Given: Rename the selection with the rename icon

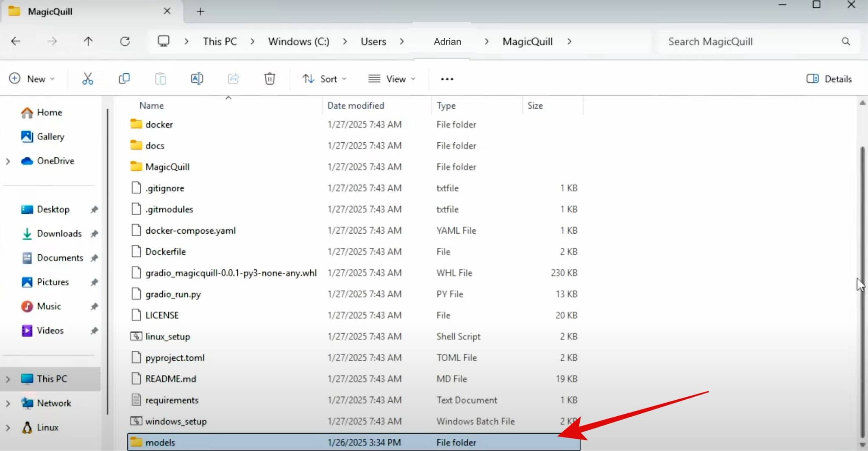Looking at the screenshot, I should pos(196,78).
